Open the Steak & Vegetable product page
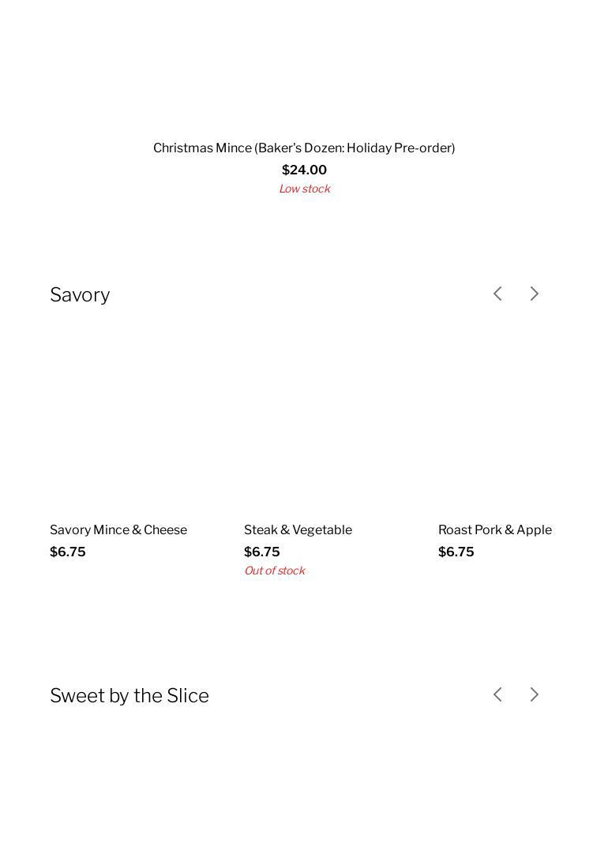The image size is (608, 868). (x=298, y=529)
